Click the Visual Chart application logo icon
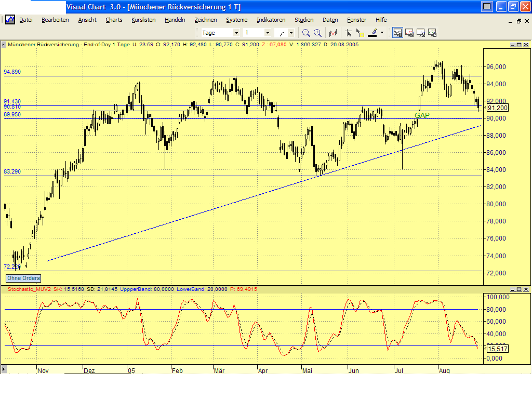Viewport: 532px width, 399px height. coord(10,20)
